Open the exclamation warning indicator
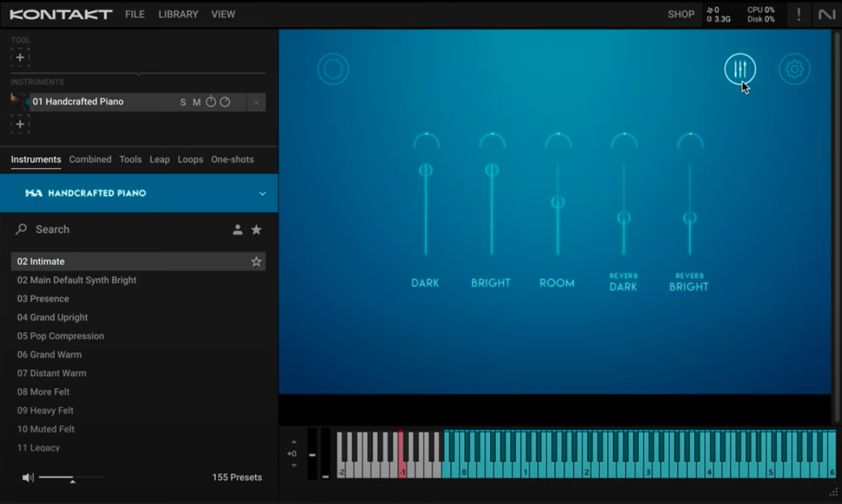This screenshot has height=504, width=842. pos(799,14)
